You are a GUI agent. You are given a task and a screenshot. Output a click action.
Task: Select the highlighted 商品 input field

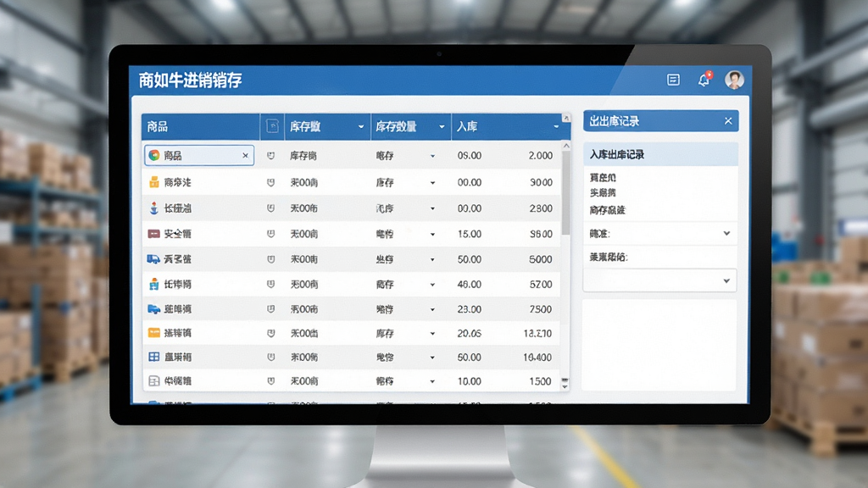[x=199, y=156]
